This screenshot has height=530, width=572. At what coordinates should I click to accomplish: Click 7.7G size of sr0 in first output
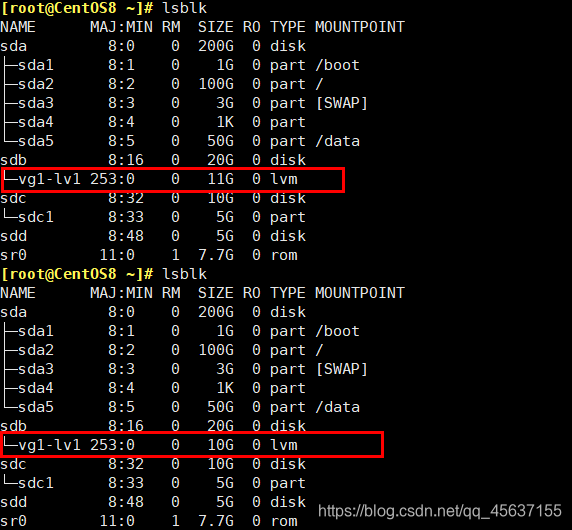coord(216,255)
